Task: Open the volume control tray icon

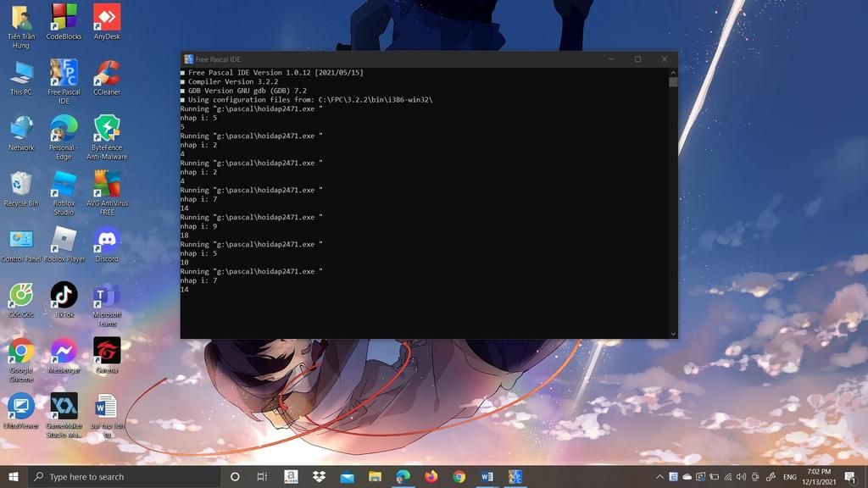Action: point(741,476)
